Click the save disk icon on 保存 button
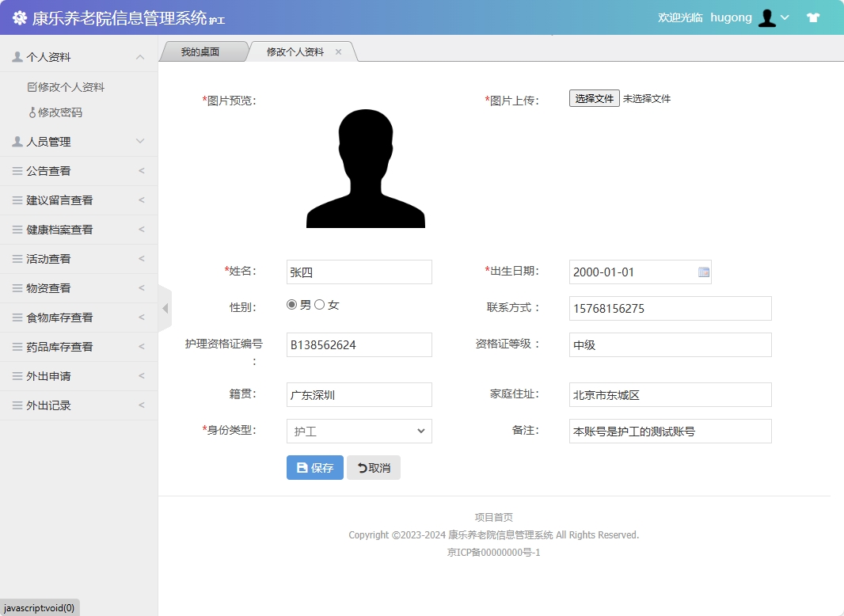 (x=302, y=467)
